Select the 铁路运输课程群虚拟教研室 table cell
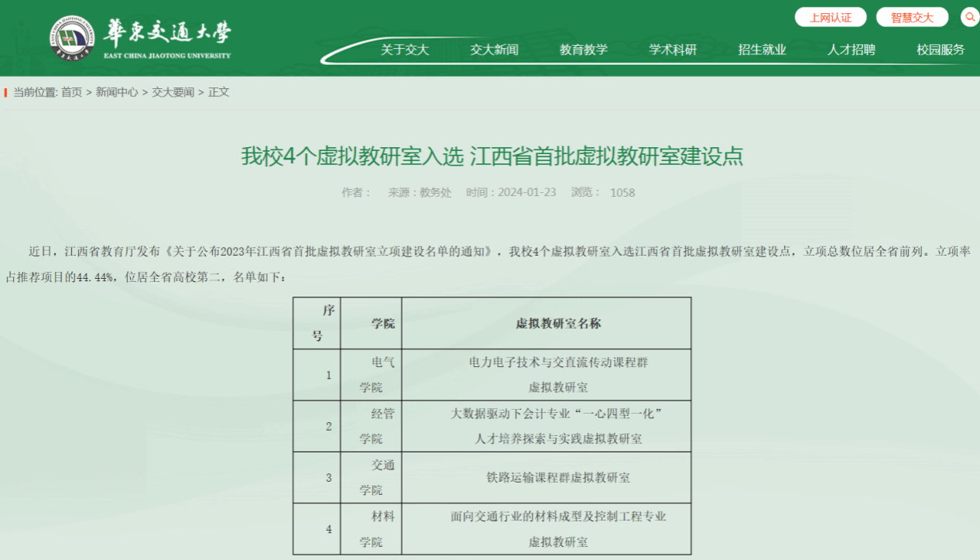The width and height of the screenshot is (980, 560). (547, 478)
